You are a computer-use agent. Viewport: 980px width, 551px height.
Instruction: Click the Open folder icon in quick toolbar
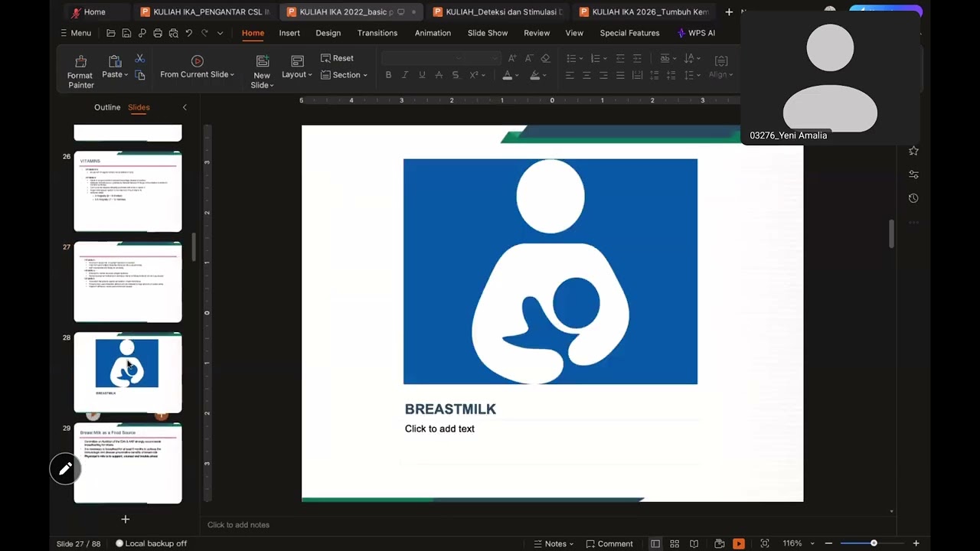click(111, 33)
